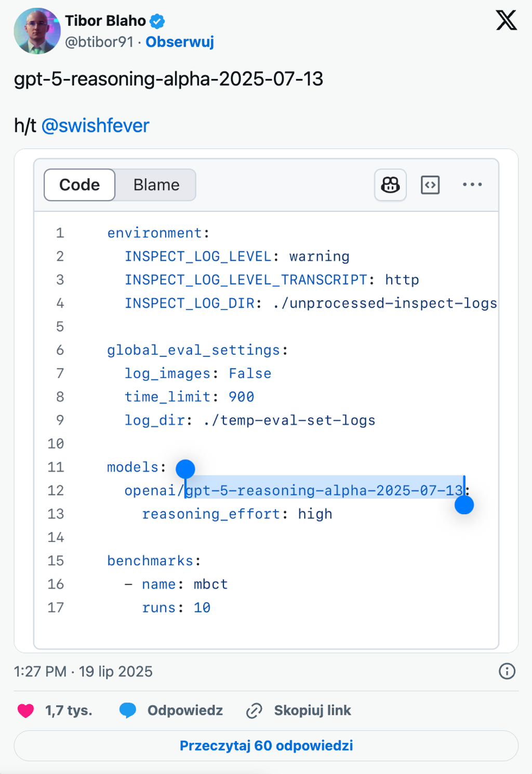Viewport: 532px width, 774px height.
Task: Switch to the Code tab
Action: click(x=79, y=185)
